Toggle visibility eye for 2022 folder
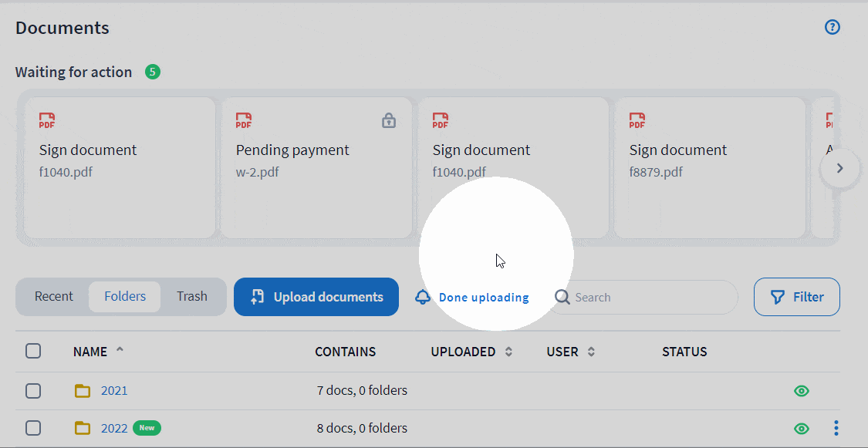 coord(802,428)
